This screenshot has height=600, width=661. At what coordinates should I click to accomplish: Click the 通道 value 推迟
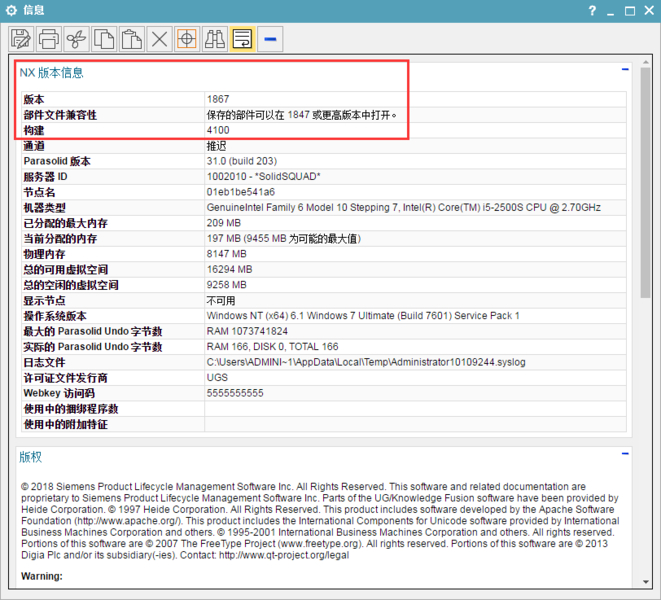[216, 146]
